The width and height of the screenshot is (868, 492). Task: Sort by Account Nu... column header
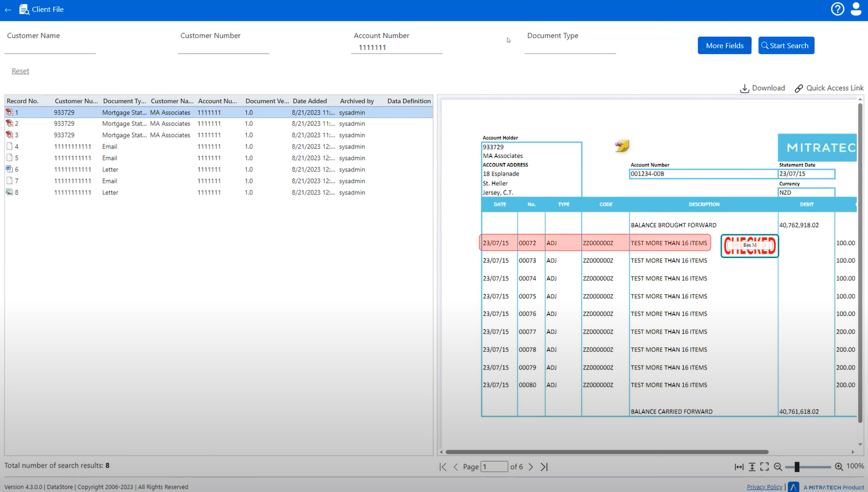point(218,101)
